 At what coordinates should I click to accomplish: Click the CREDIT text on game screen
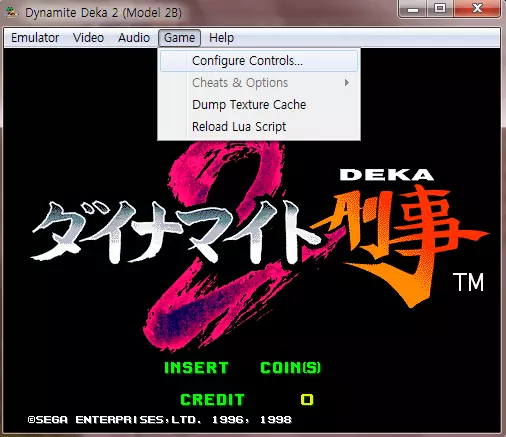point(212,399)
